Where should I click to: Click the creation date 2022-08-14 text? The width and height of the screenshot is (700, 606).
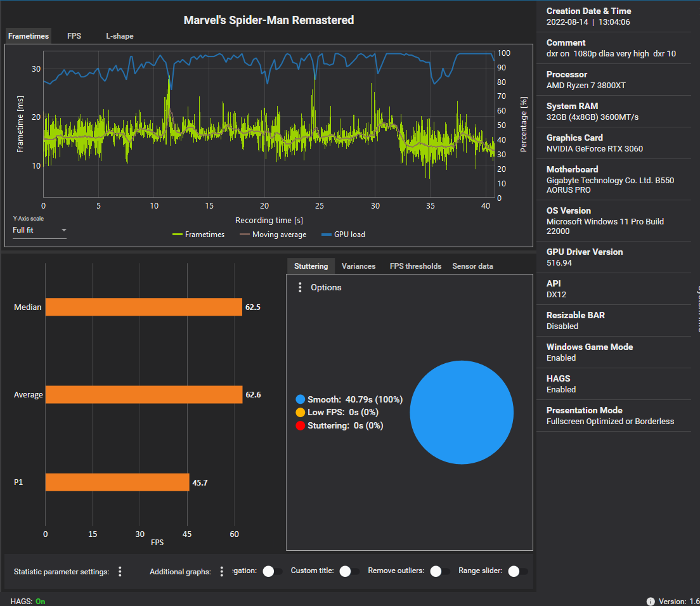coord(567,22)
